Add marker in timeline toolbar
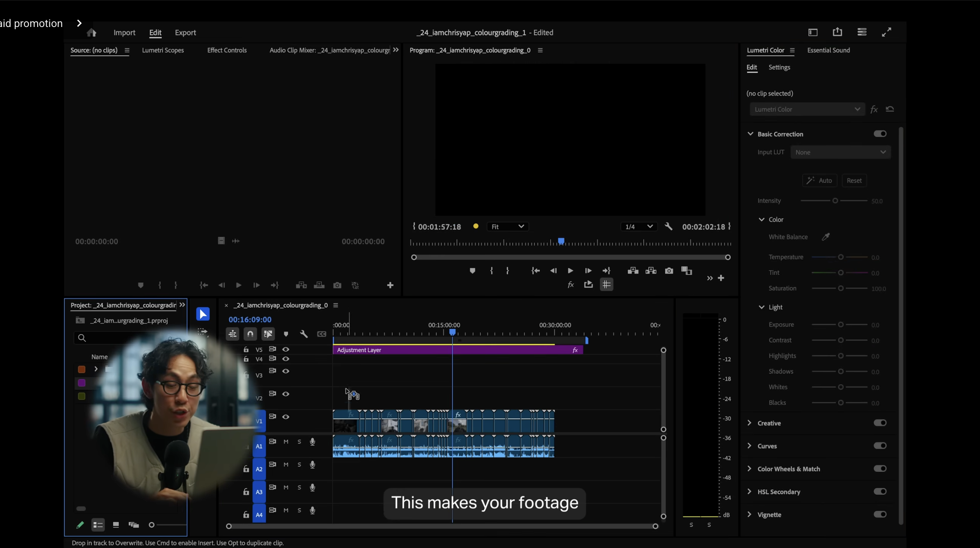 pos(286,334)
